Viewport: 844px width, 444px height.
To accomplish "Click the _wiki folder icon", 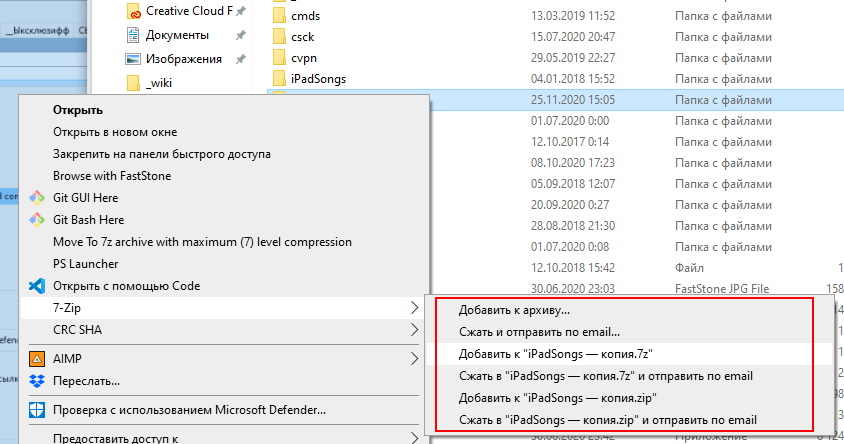I will (x=133, y=83).
